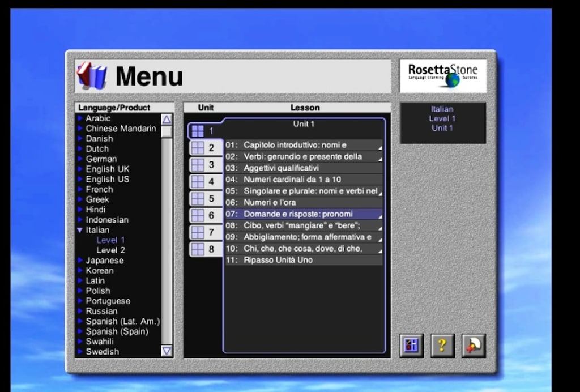Open lesson 08 Cibo, verbi mangiare e bere

(x=304, y=225)
